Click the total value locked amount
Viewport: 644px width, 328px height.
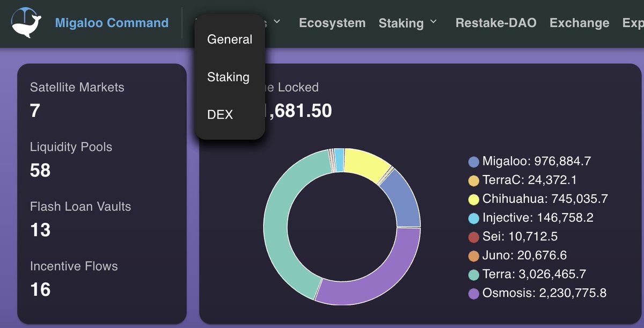[x=298, y=111]
